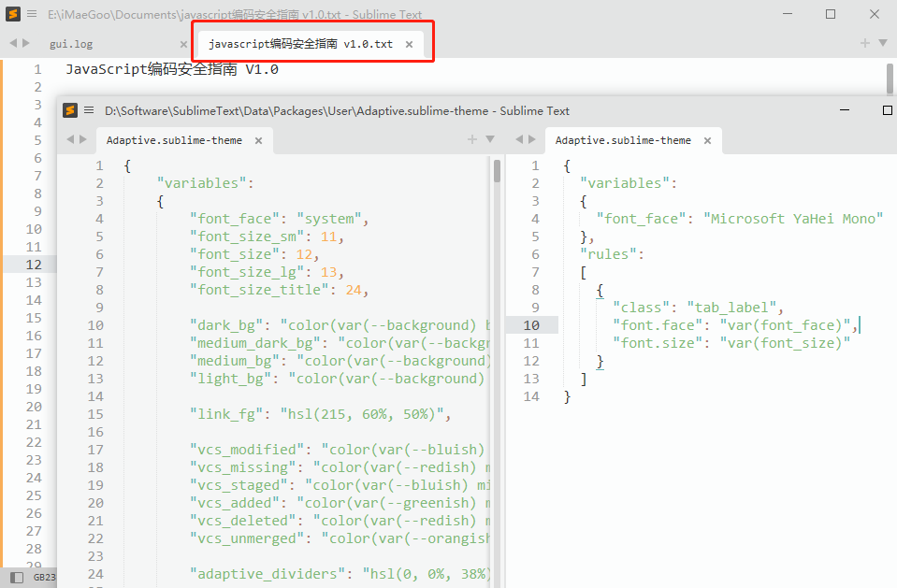The height and width of the screenshot is (588, 897).
Task: Click "variables": key in left pane
Action: pyautogui.click(x=206, y=183)
